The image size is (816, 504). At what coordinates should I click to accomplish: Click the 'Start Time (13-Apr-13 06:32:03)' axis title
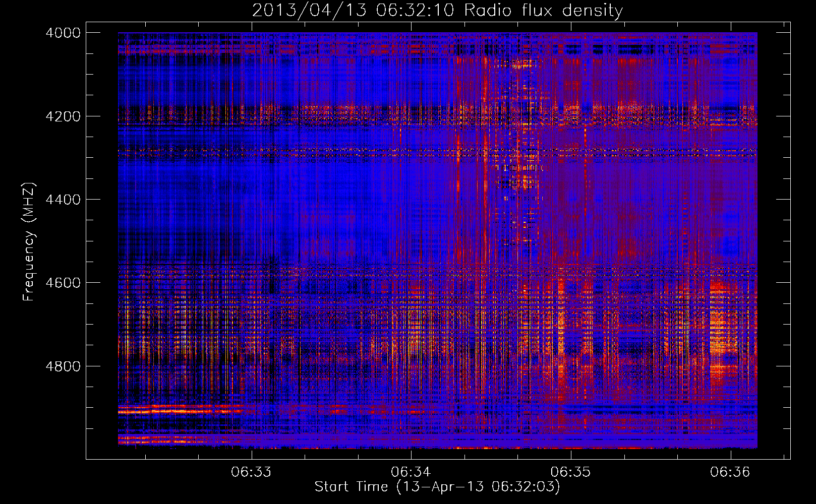pos(437,487)
